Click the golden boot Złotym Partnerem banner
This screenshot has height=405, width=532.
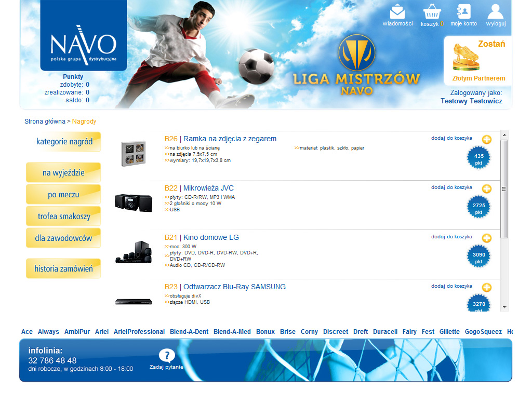click(x=478, y=61)
